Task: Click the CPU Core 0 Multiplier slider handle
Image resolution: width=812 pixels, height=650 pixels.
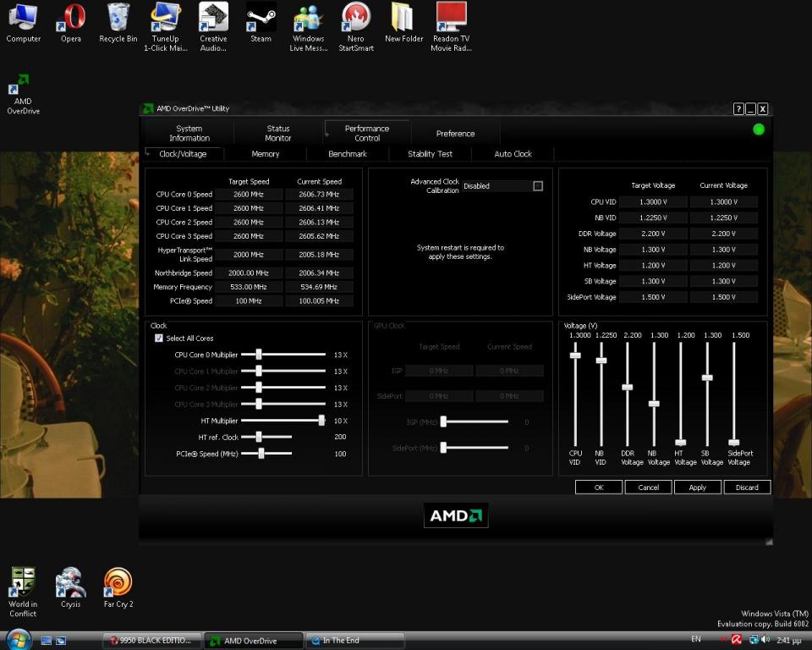Action: [259, 355]
